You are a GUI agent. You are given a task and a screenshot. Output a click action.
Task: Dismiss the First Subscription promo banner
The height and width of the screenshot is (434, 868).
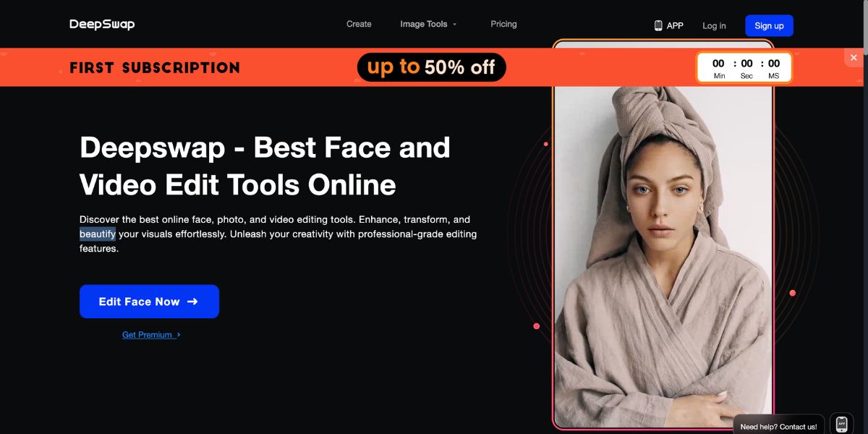click(854, 58)
